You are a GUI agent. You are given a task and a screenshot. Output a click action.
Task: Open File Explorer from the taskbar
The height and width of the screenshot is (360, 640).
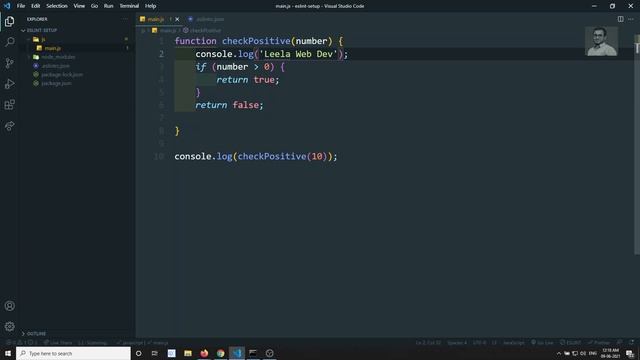(188, 353)
